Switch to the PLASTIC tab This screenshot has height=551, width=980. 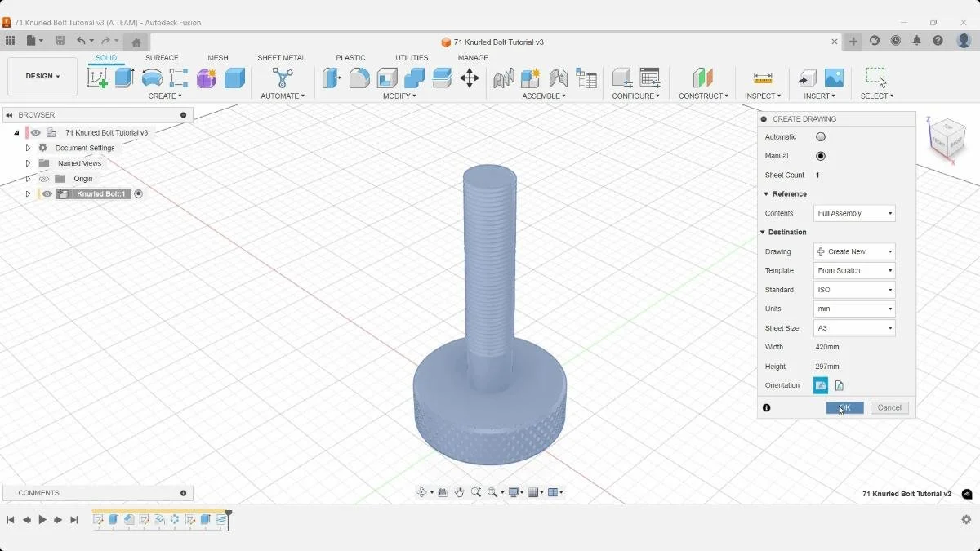pyautogui.click(x=350, y=58)
